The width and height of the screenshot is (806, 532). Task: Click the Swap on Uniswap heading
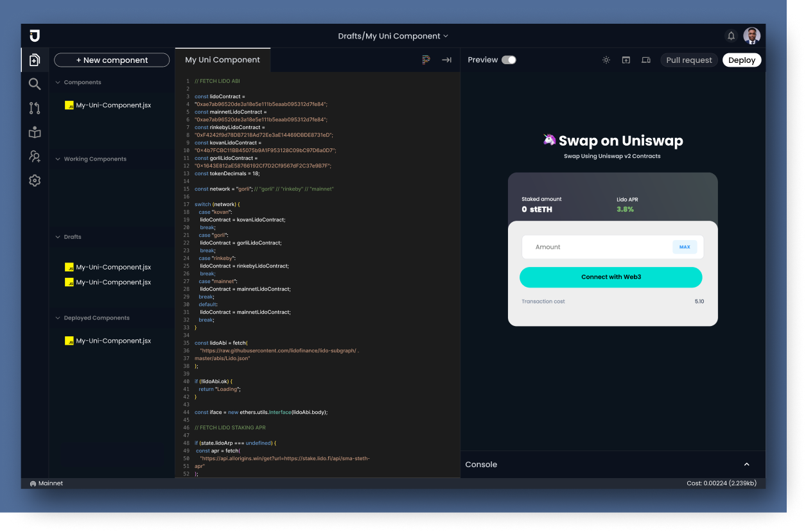click(621, 141)
